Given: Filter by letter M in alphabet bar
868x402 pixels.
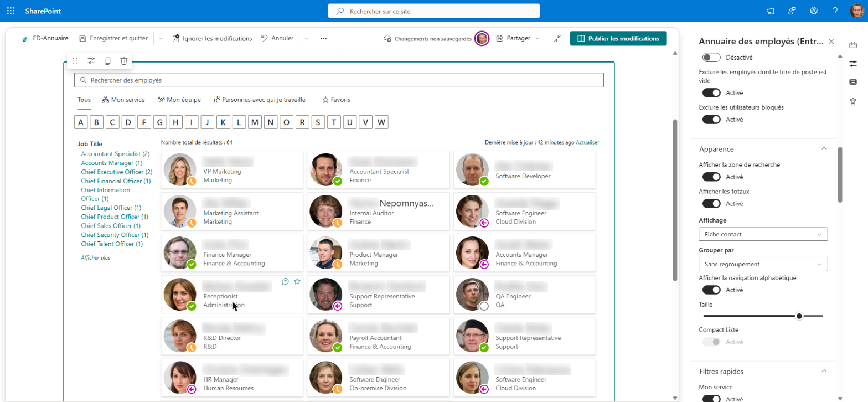Looking at the screenshot, I should (255, 122).
